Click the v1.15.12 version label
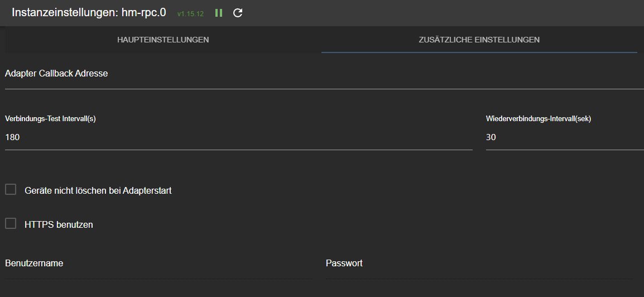The height and width of the screenshot is (297, 644). (190, 13)
